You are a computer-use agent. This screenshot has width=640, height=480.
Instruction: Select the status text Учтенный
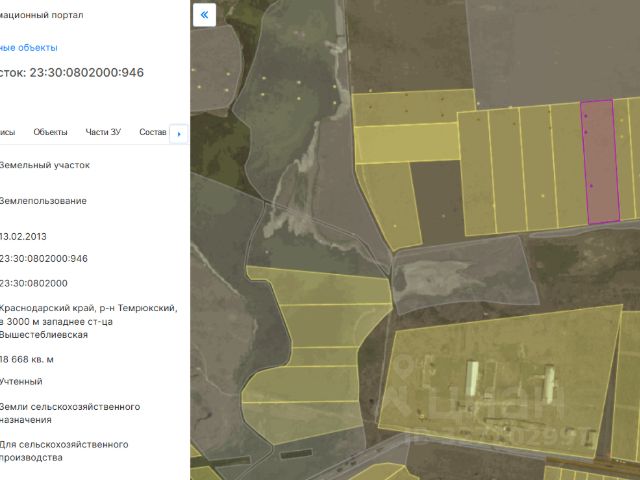click(21, 381)
